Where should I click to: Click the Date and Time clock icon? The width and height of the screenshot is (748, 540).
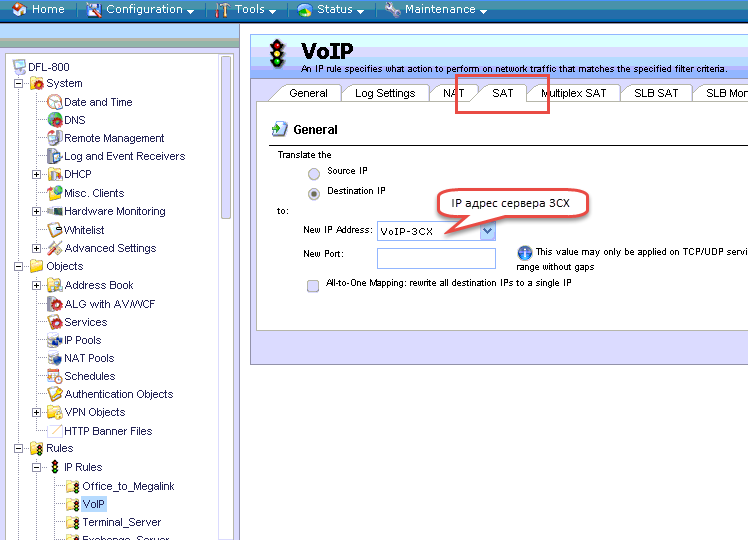coord(55,102)
